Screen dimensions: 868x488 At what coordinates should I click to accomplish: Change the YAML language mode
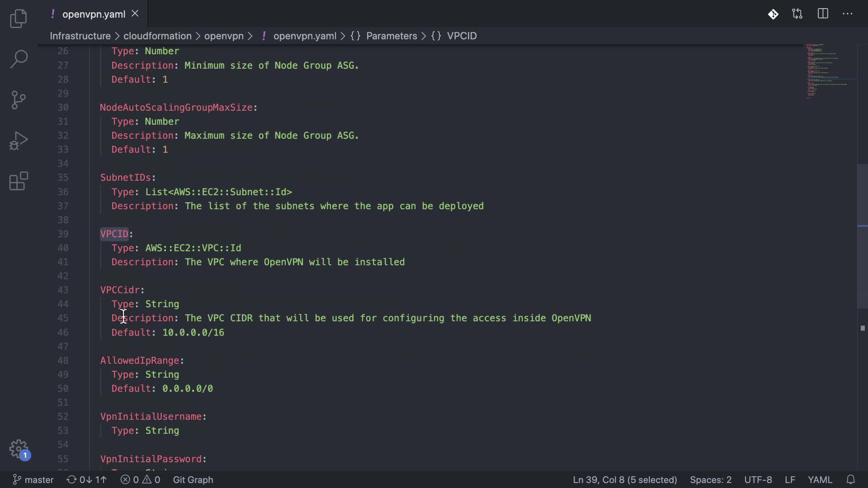(x=820, y=479)
